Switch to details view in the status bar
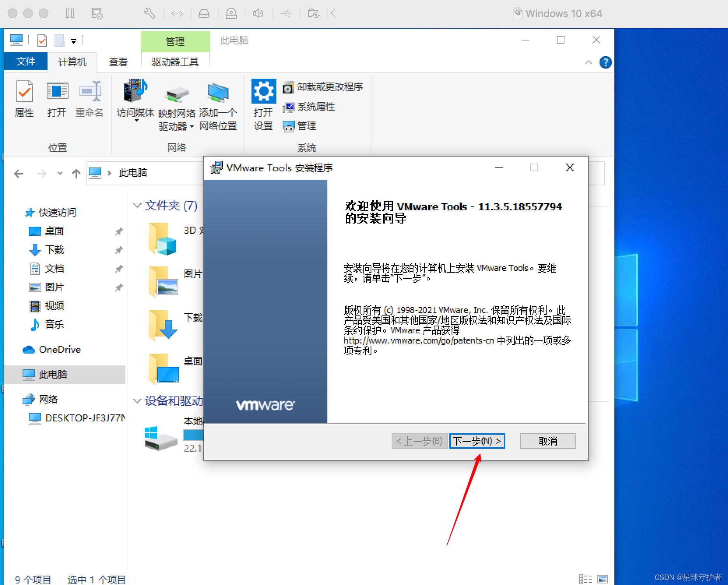 [x=585, y=579]
